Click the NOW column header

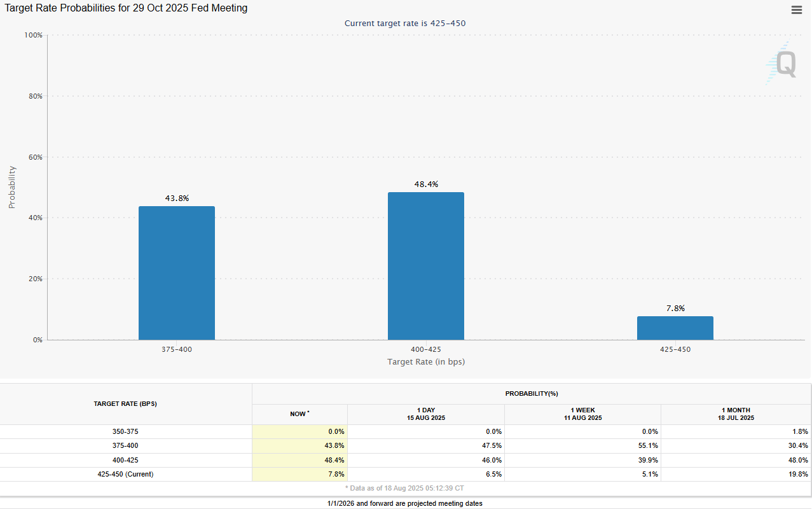point(299,414)
